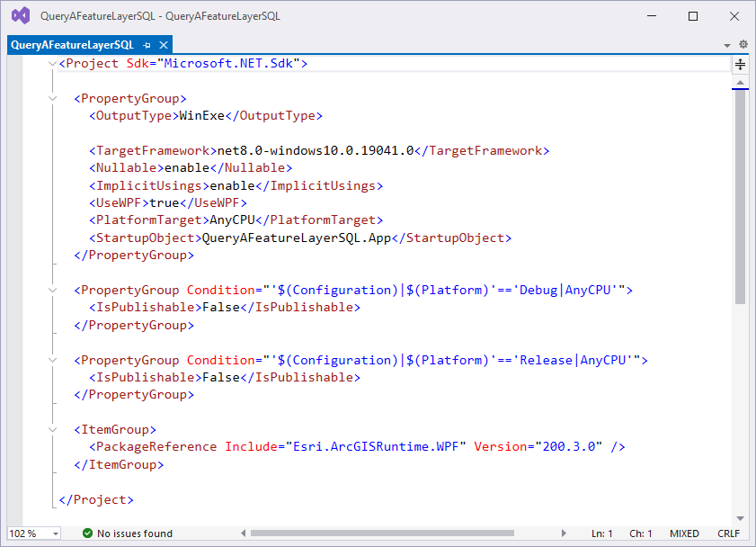Click the CRLF line ending indicator

click(728, 534)
